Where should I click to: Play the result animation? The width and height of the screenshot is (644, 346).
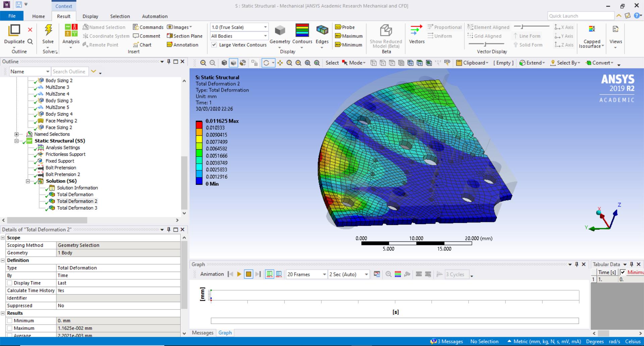239,274
